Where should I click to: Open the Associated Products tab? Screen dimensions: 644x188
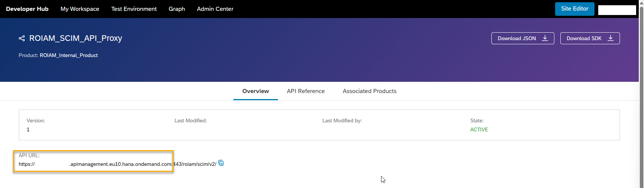click(369, 91)
